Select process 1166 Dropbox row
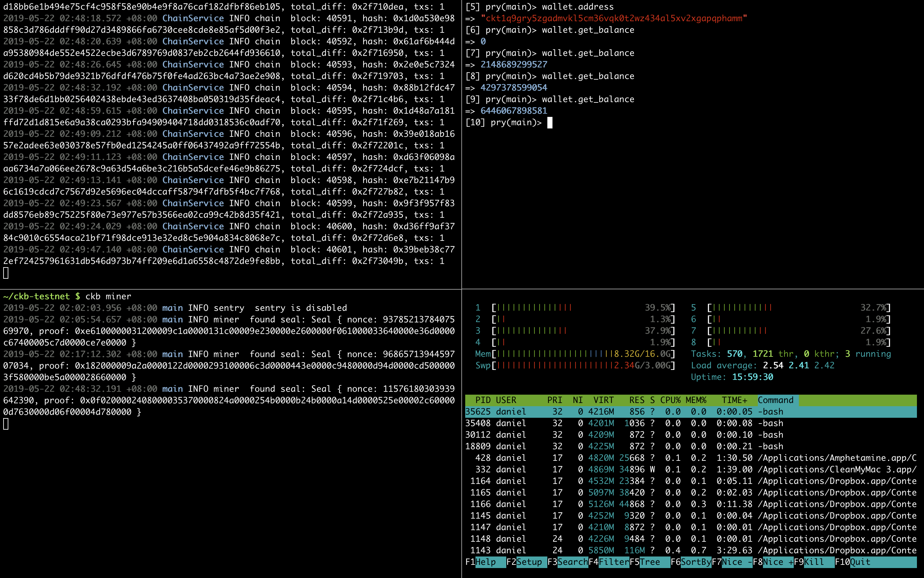The image size is (924, 578). (x=691, y=504)
